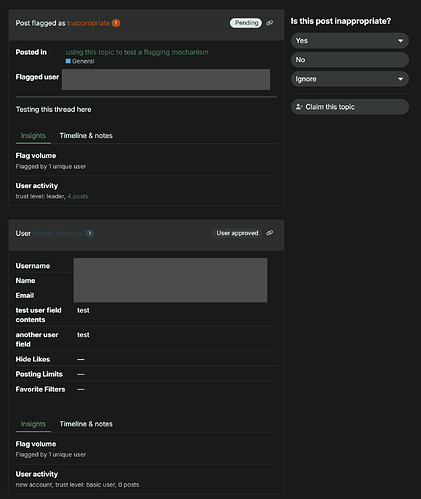Copy link icon beside User approved badge
421x499 pixels.
270,233
